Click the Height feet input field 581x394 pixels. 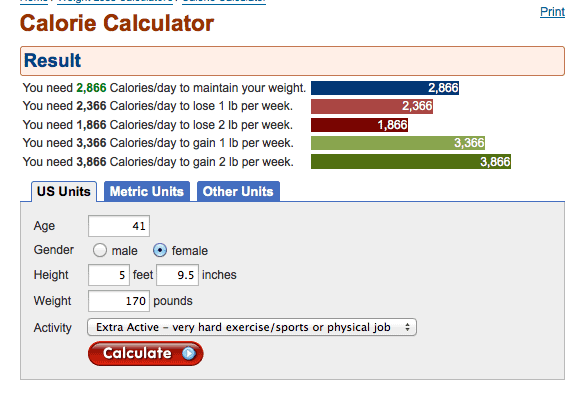point(109,275)
